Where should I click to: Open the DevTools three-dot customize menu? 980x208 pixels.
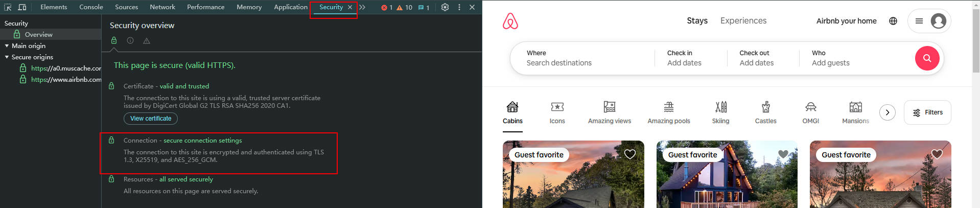tap(459, 7)
